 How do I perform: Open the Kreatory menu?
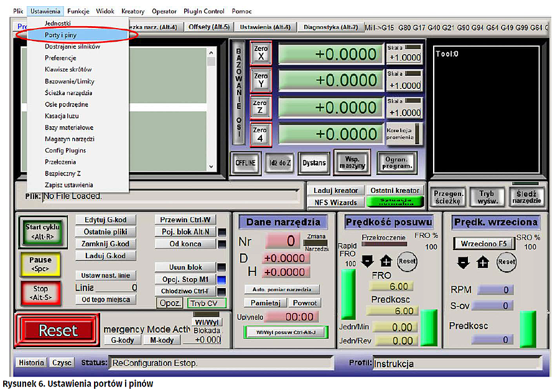pos(133,11)
